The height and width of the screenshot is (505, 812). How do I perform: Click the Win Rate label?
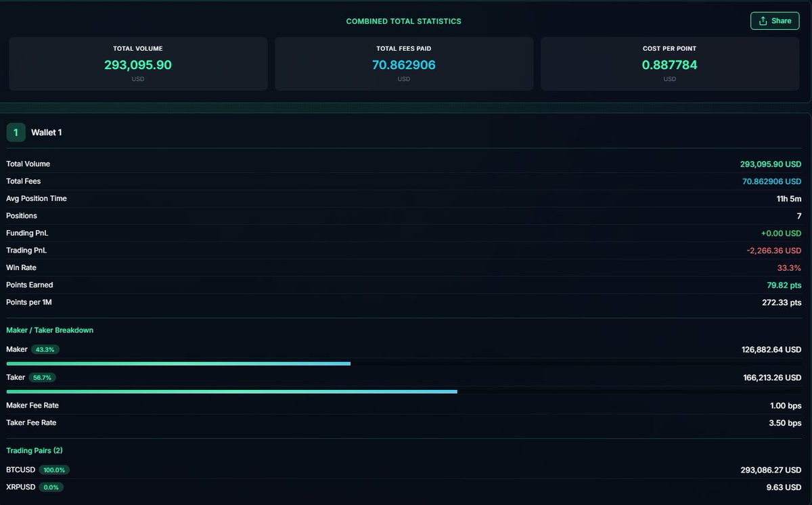[21, 268]
